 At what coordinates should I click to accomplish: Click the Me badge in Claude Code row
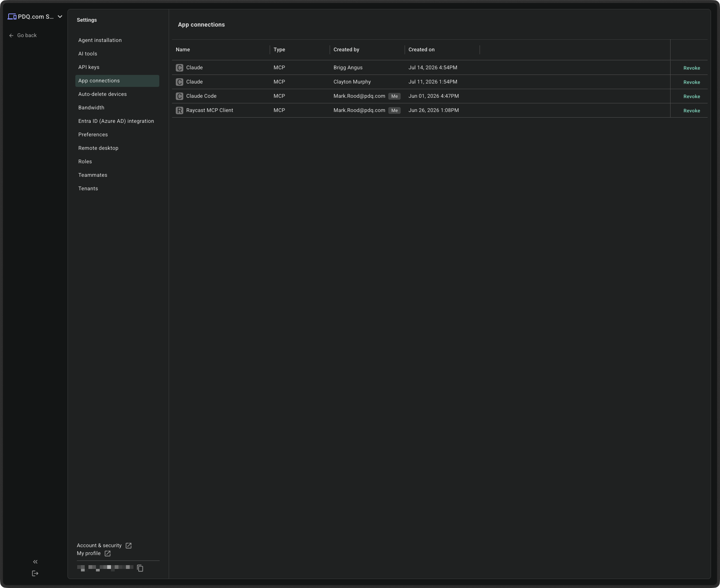[x=394, y=96]
